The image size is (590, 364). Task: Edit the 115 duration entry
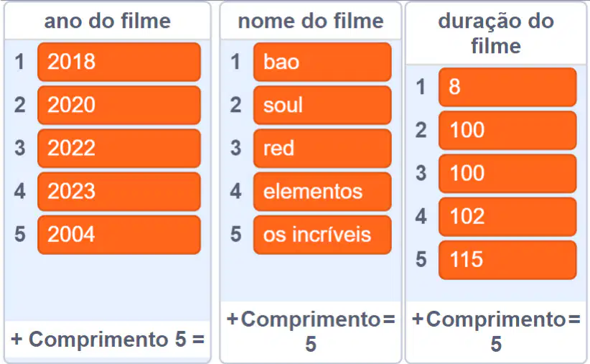507,260
